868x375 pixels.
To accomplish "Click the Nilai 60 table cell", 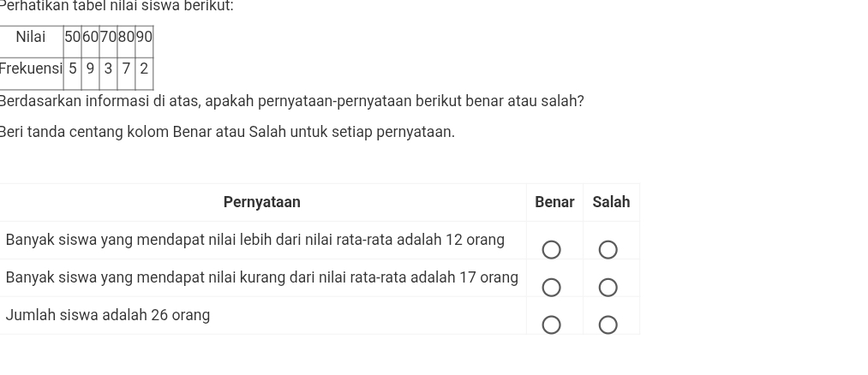I will point(90,37).
